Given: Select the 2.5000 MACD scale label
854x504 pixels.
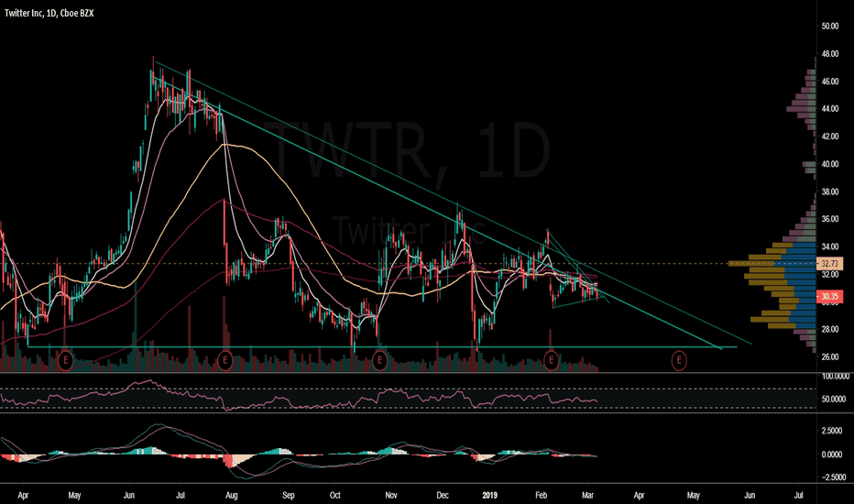Looking at the screenshot, I should pos(834,431).
